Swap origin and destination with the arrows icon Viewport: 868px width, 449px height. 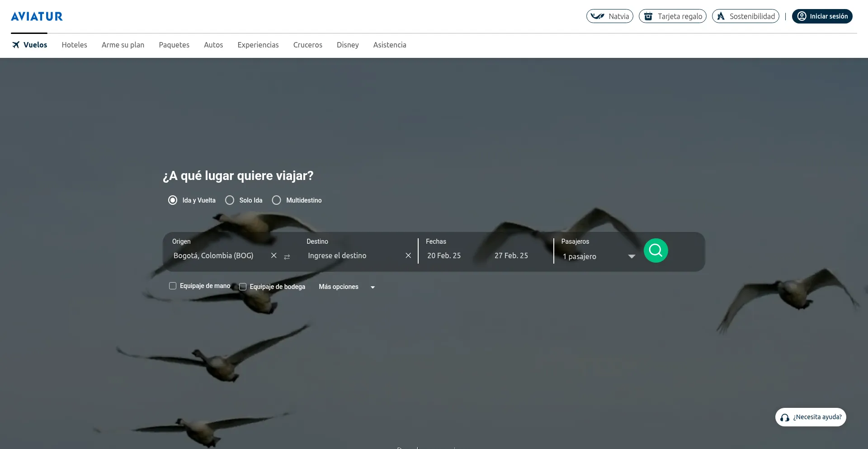tap(288, 256)
